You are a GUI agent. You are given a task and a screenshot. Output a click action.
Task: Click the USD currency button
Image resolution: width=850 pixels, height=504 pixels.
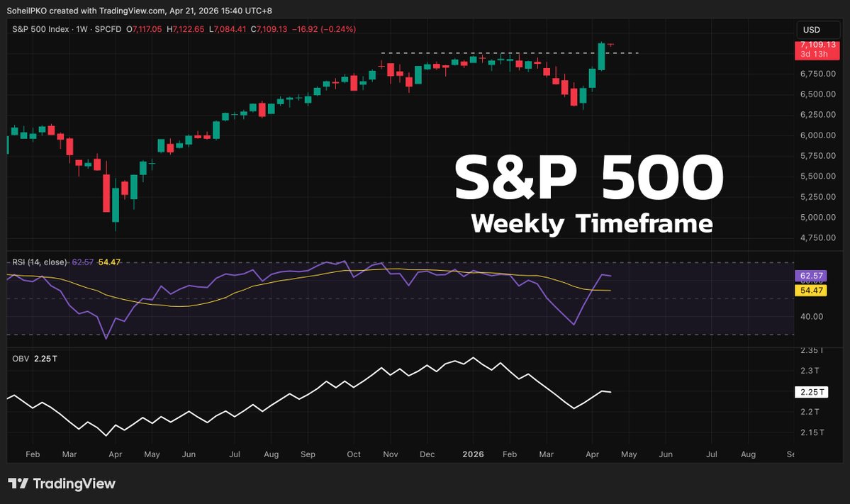(817, 30)
